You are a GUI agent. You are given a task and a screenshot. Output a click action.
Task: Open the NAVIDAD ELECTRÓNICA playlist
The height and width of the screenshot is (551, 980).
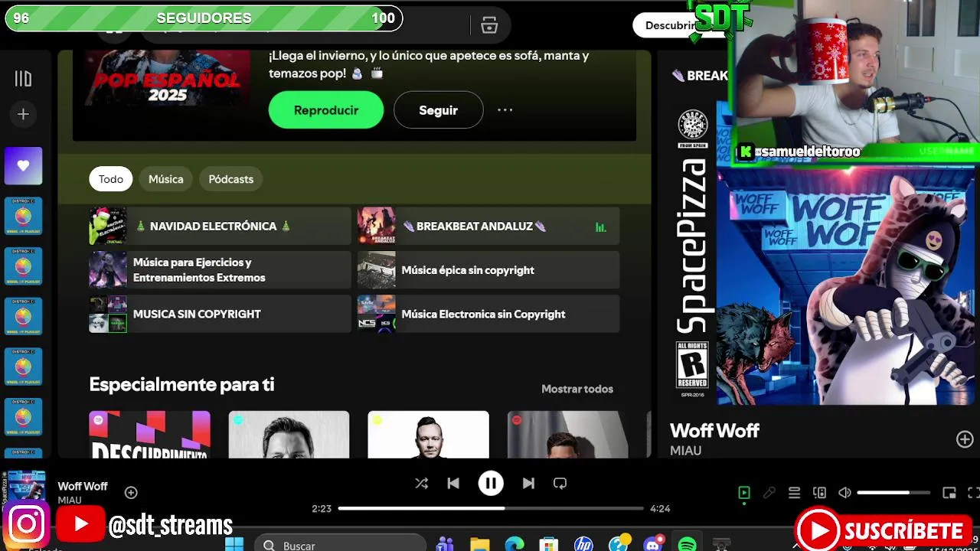pyautogui.click(x=220, y=226)
